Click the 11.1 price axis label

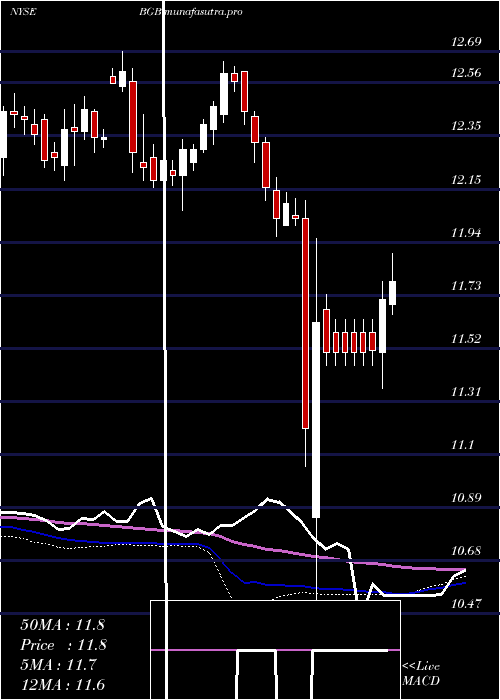[x=462, y=445]
